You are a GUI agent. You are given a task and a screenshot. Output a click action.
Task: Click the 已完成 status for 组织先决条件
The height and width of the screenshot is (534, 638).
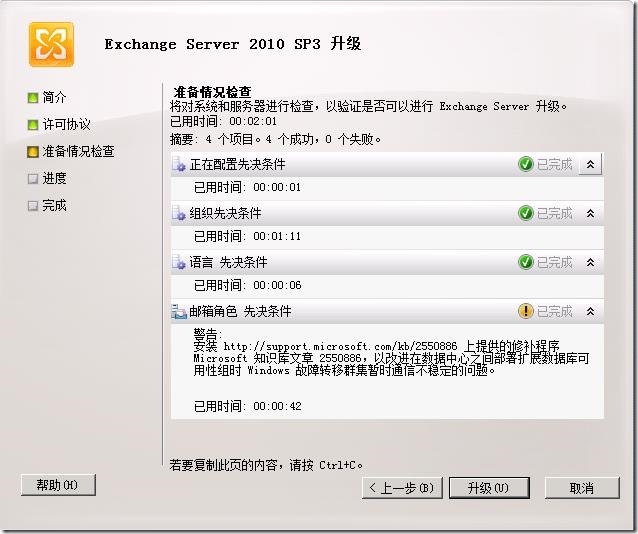pyautogui.click(x=555, y=213)
